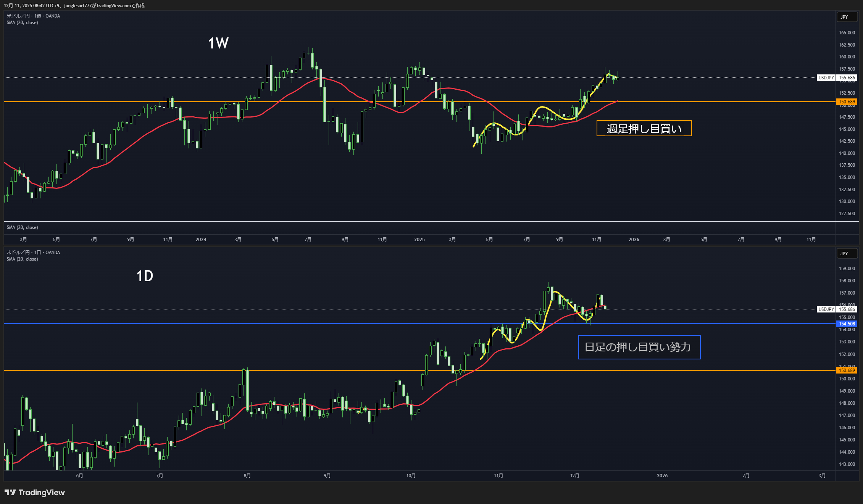Click the TradingView logo icon

point(10,493)
